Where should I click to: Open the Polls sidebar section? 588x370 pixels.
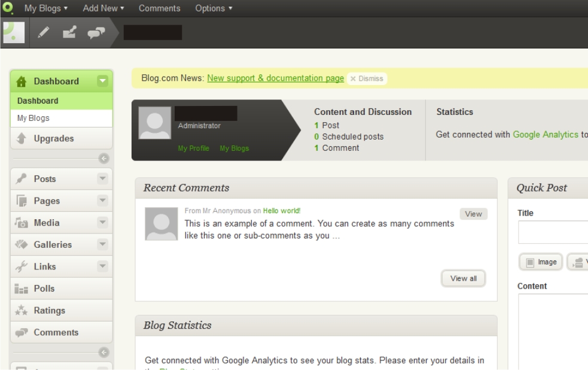click(x=62, y=289)
